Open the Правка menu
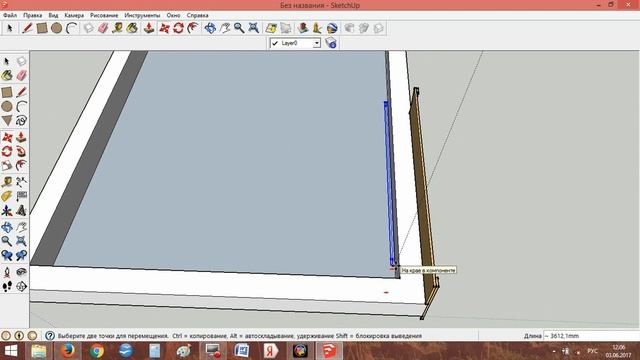640x360 pixels. point(33,15)
